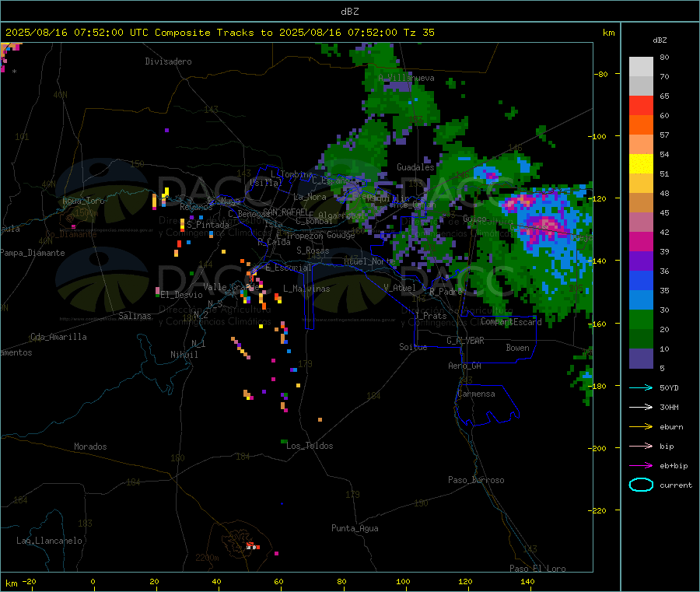Click the cyan 50YD arrow in legend
700x592 pixels.
pos(641,387)
